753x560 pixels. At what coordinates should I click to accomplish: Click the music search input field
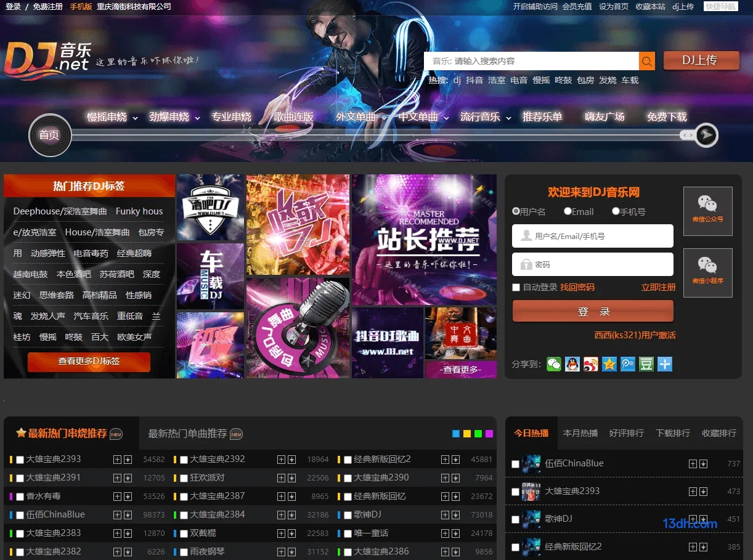click(531, 61)
